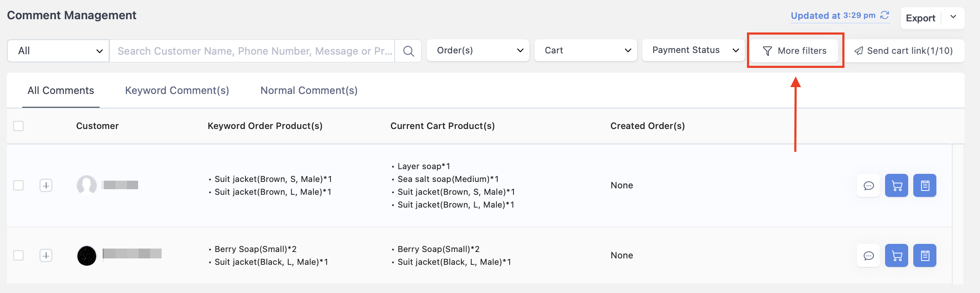Click the Comment Management page title
Image resolution: width=980 pixels, height=293 pixels.
[72, 15]
